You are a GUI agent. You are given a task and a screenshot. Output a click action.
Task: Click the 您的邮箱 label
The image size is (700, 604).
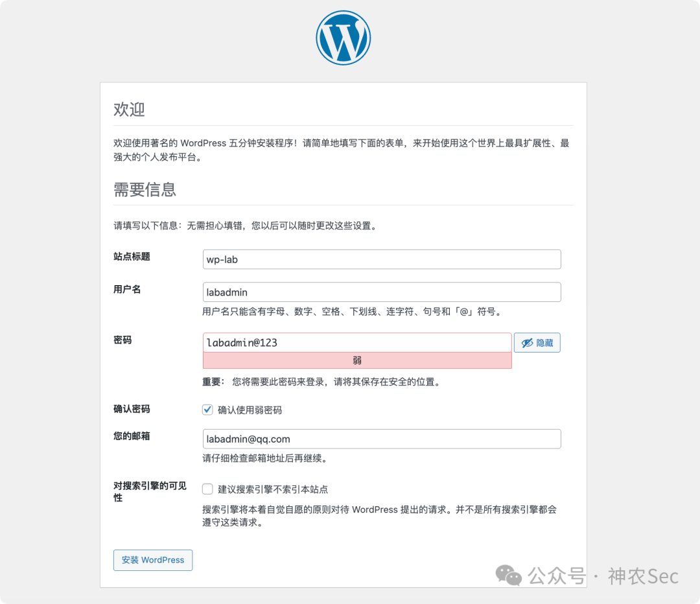coord(132,436)
